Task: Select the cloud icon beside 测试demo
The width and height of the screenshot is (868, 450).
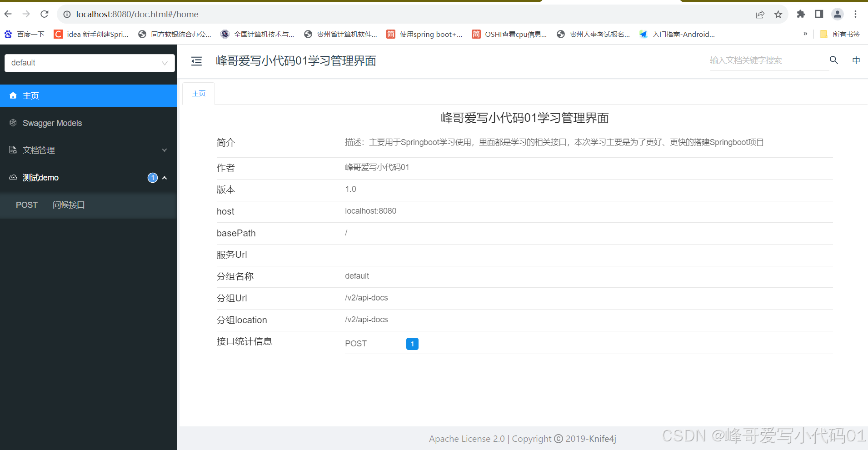Action: pyautogui.click(x=12, y=177)
